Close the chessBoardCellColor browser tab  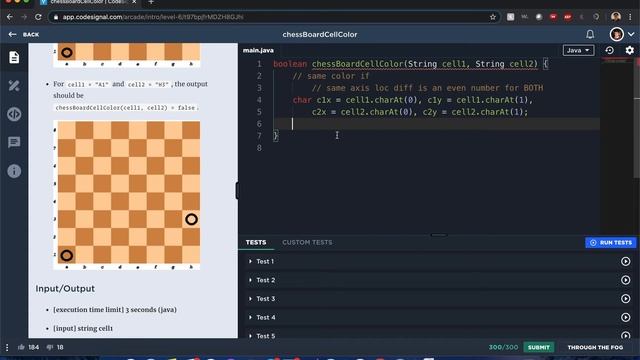point(134,2)
